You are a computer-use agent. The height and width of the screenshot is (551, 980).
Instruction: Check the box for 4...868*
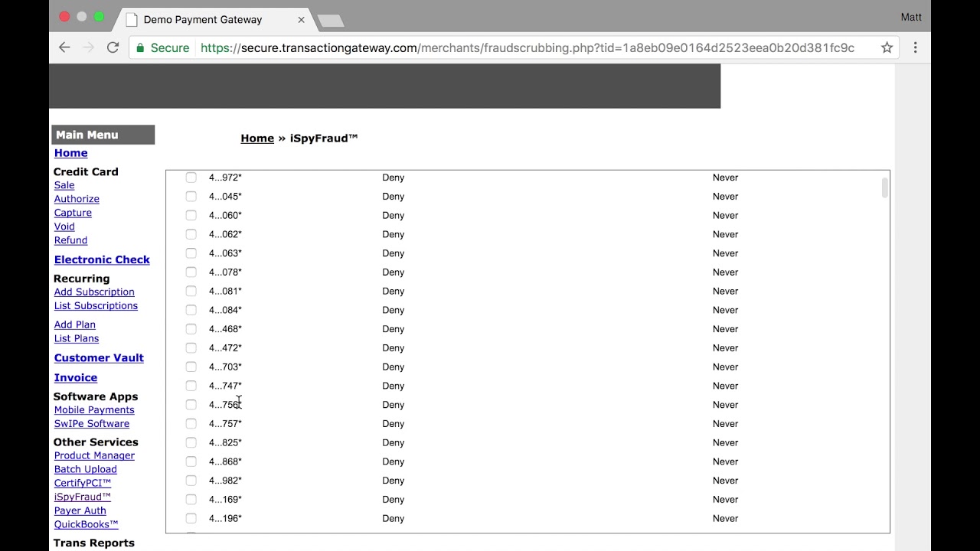pyautogui.click(x=191, y=461)
